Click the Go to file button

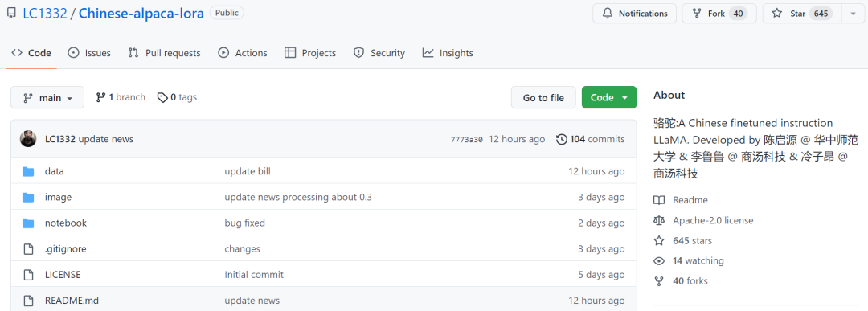point(543,97)
